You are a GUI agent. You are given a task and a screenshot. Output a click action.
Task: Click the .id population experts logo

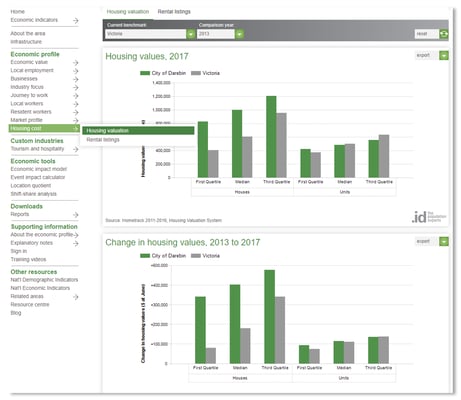429,217
